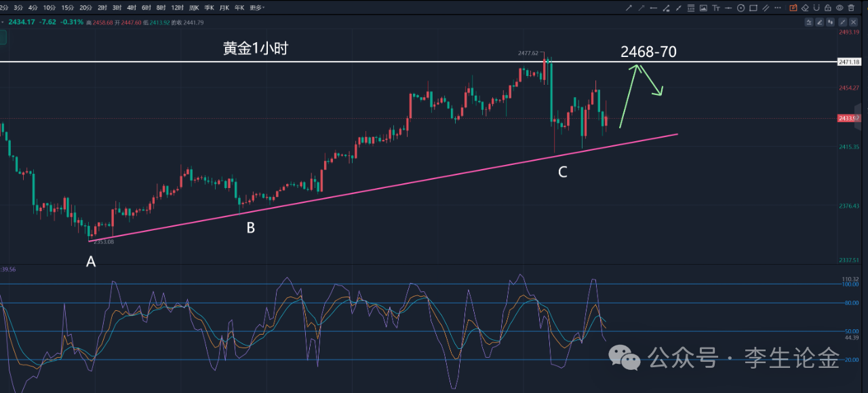Select the text annotation tool
The height and width of the screenshot is (393, 868).
716,8
